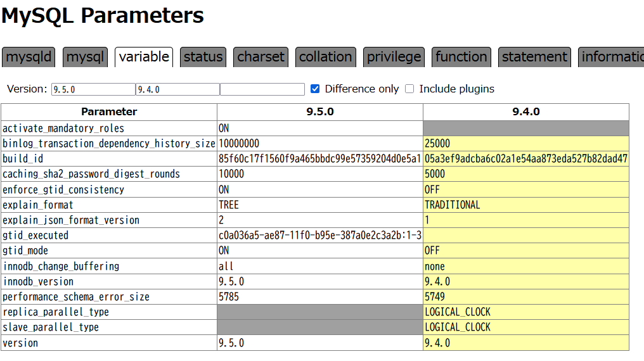Screen dimensions: 644x361
Task: Click the explain_format parameter name
Action: [x=38, y=205]
